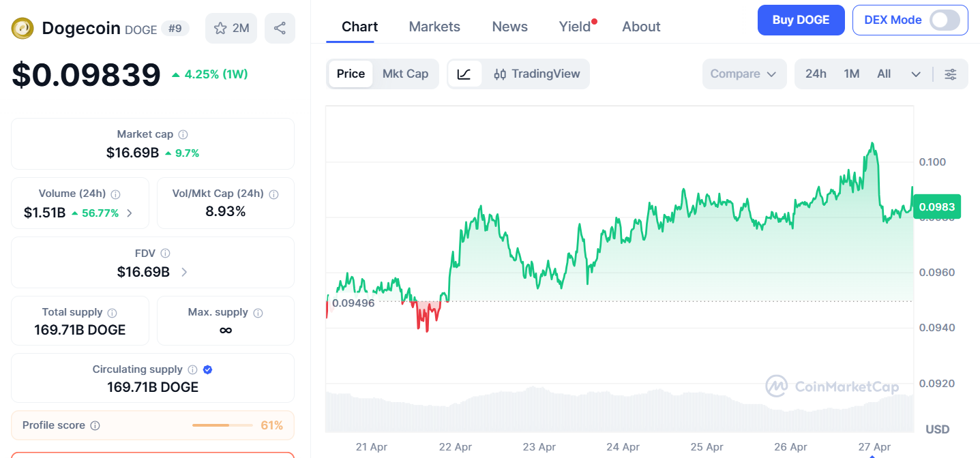The width and height of the screenshot is (980, 458).
Task: Click the 8.93% Vol/Mkt Cap value
Action: pyautogui.click(x=226, y=211)
